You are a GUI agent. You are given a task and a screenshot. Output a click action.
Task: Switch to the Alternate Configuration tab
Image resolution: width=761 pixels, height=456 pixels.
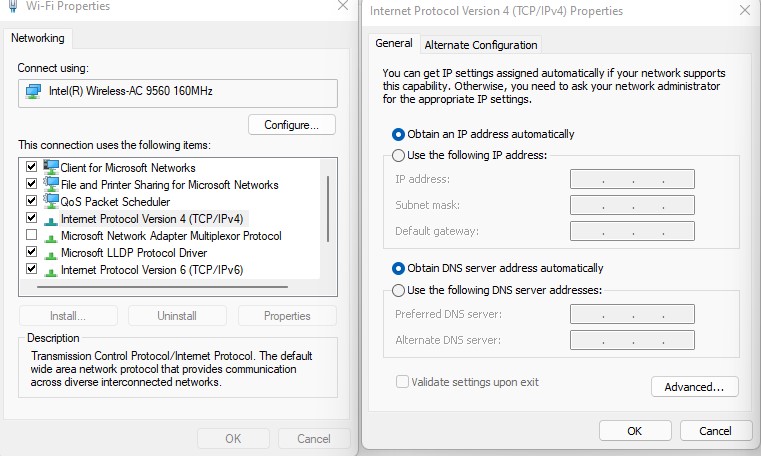pos(481,45)
